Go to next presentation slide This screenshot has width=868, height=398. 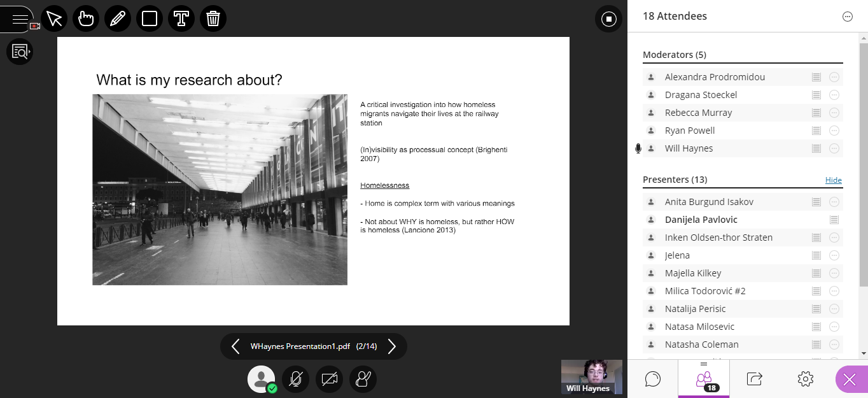coord(392,346)
